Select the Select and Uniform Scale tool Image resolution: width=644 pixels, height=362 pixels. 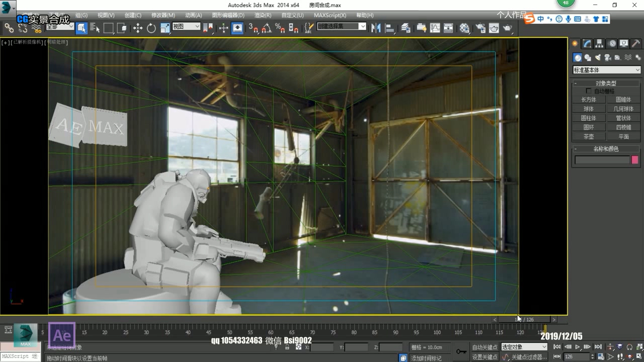coord(165,28)
